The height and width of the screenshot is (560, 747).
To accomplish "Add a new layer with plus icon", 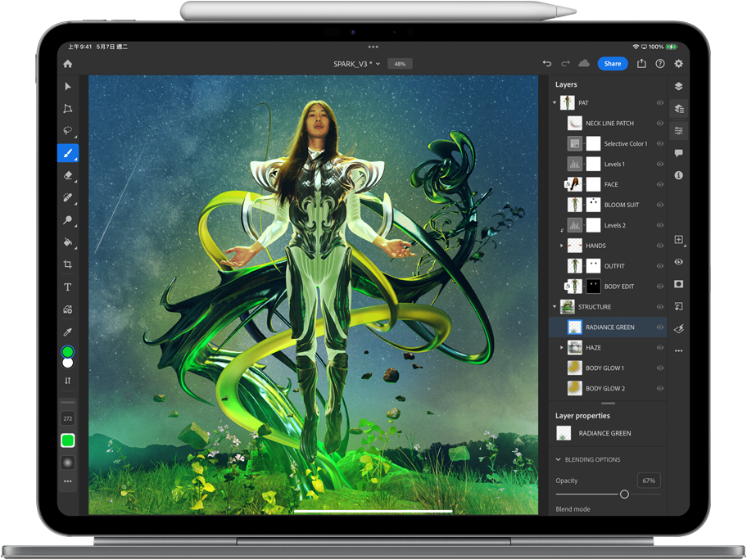I will pyautogui.click(x=678, y=239).
